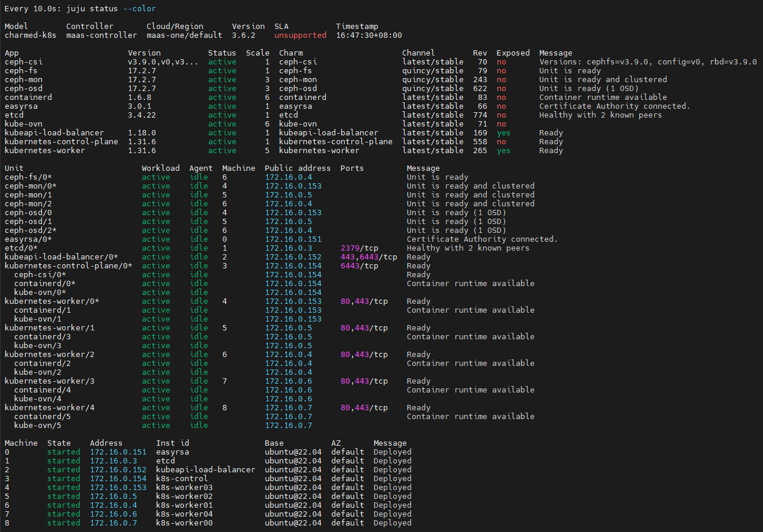
Task: Click Inst id 'k8s-control'
Action: (x=182, y=479)
